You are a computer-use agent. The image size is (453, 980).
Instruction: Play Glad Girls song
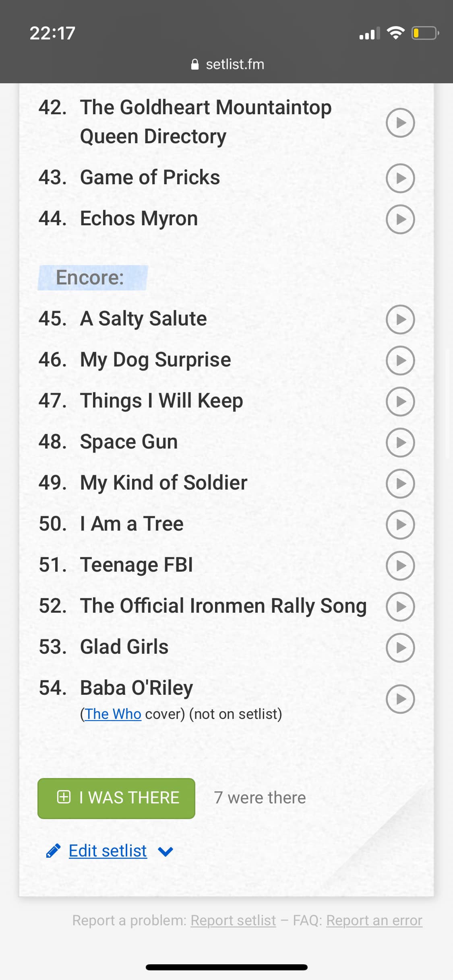[x=400, y=648]
